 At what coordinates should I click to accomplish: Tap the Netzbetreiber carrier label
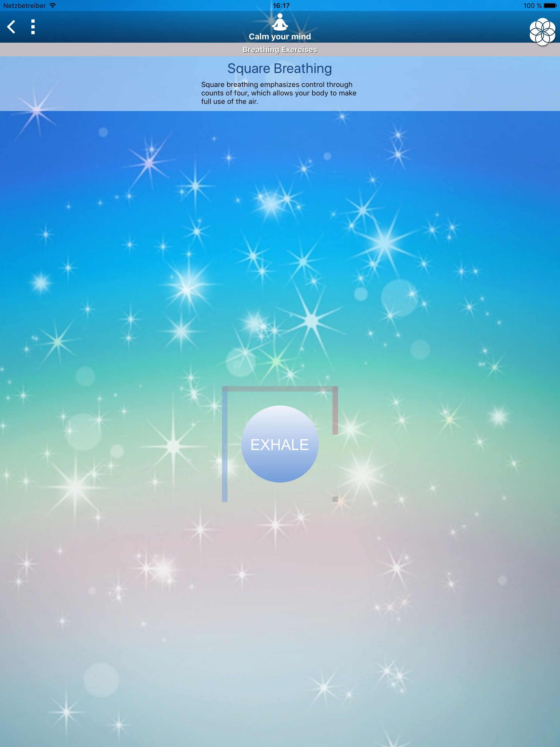(x=25, y=5)
